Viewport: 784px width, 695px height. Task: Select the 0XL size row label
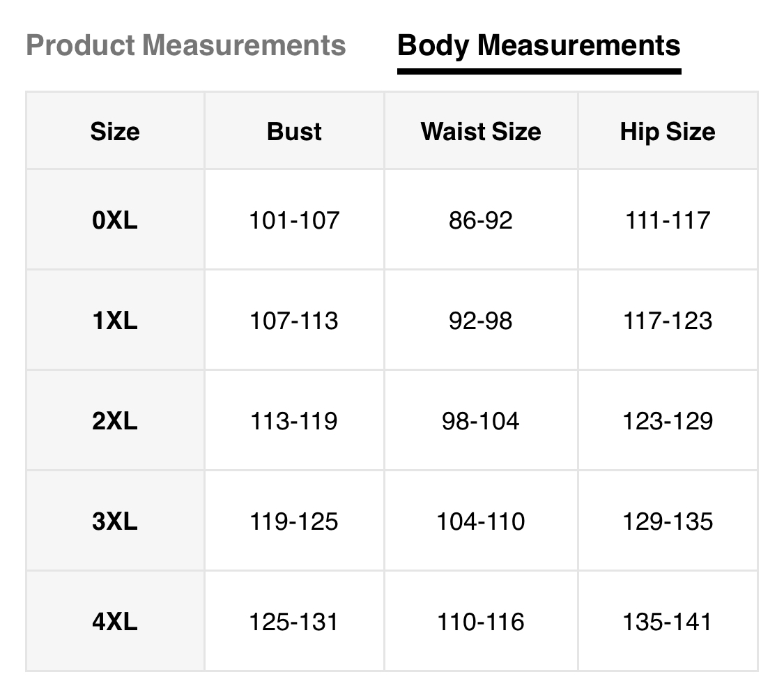coord(115,220)
